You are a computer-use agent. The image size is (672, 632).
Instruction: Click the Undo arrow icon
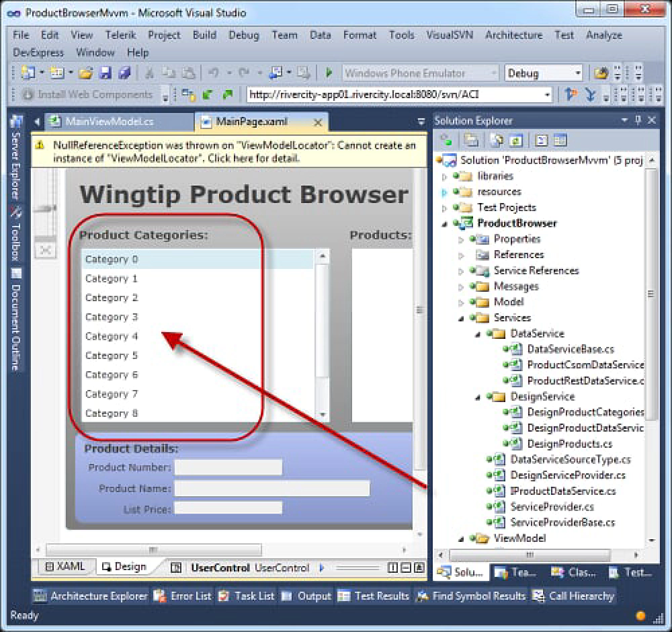point(213,73)
